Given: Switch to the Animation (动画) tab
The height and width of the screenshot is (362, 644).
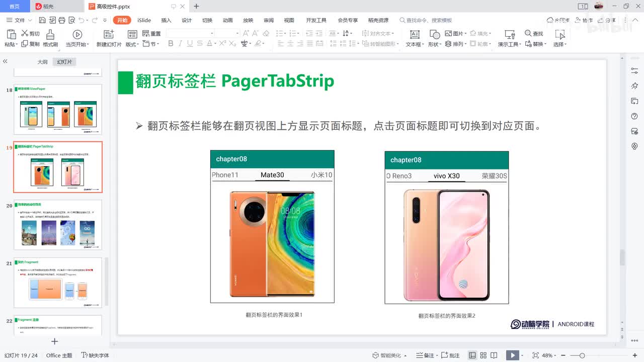Looking at the screenshot, I should tap(228, 20).
